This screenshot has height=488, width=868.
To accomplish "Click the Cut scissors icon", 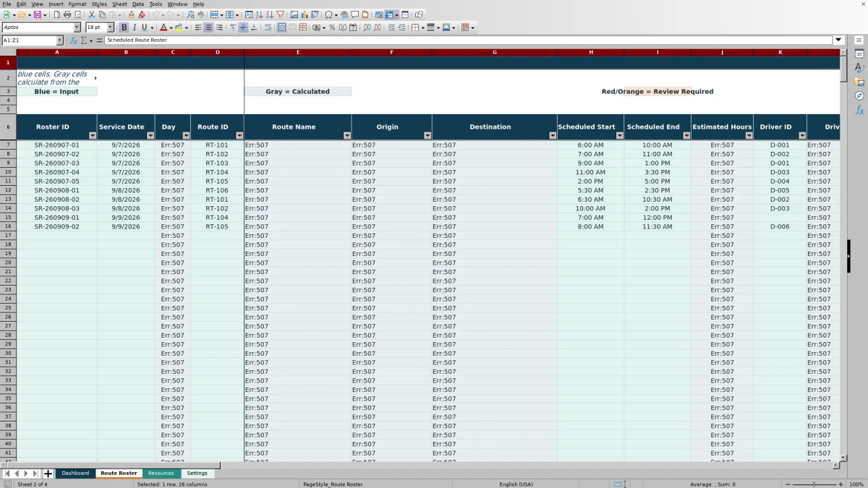I will click(x=92, y=14).
